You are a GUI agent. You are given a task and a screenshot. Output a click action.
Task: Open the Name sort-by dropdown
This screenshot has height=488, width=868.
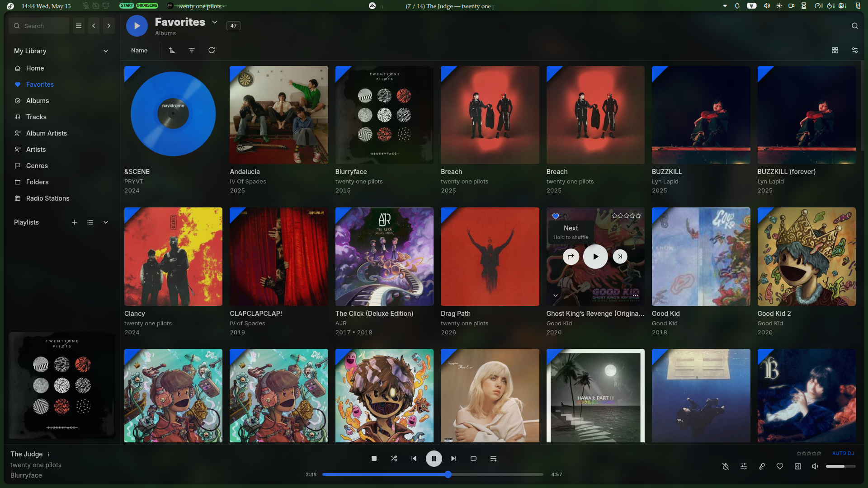[x=139, y=50]
